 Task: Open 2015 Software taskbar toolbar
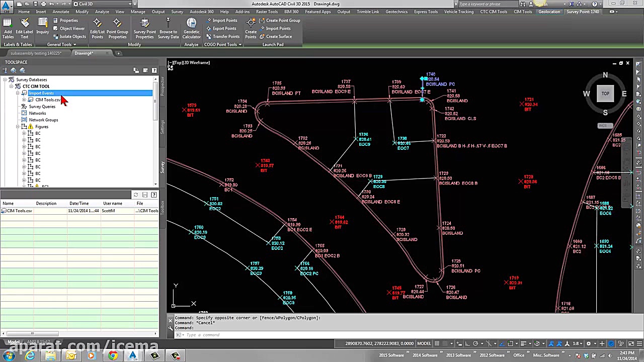click(391, 355)
